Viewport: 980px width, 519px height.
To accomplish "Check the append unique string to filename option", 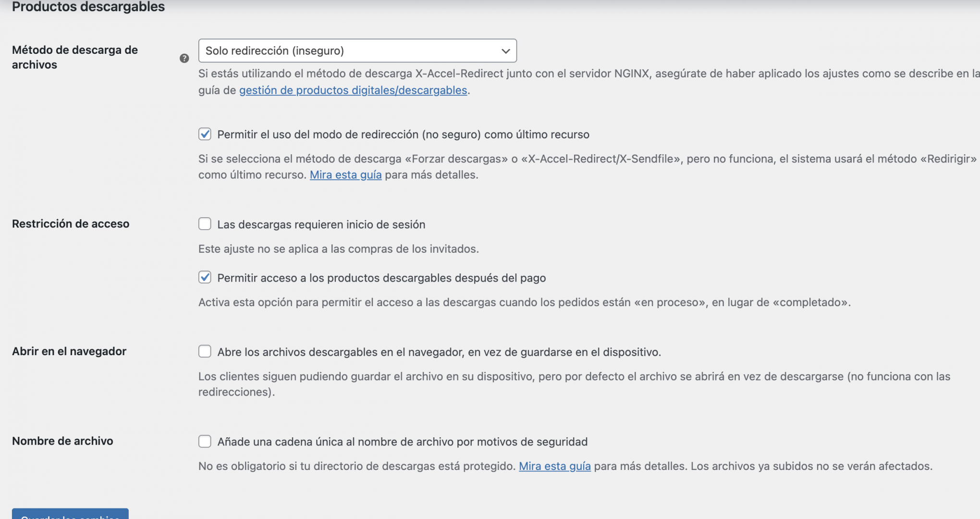I will (x=205, y=441).
